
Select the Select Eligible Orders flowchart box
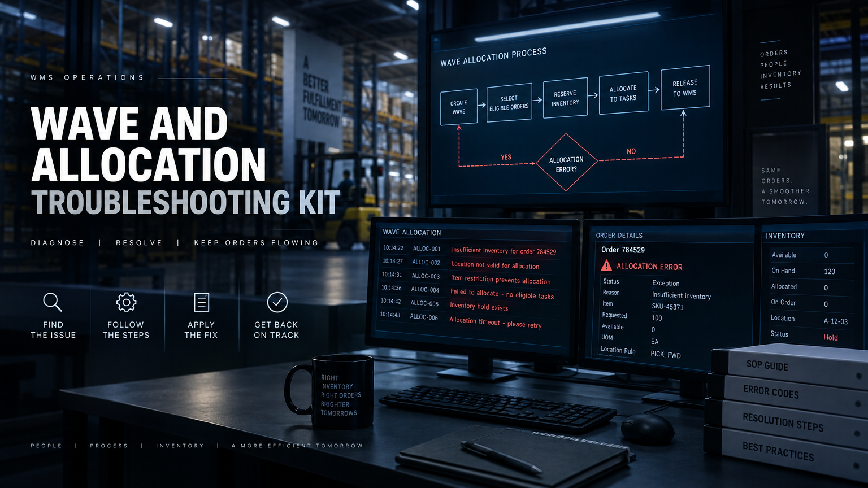point(509,102)
